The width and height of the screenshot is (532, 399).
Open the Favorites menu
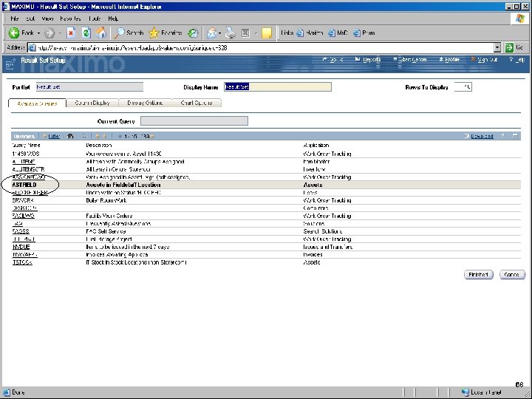(70, 18)
